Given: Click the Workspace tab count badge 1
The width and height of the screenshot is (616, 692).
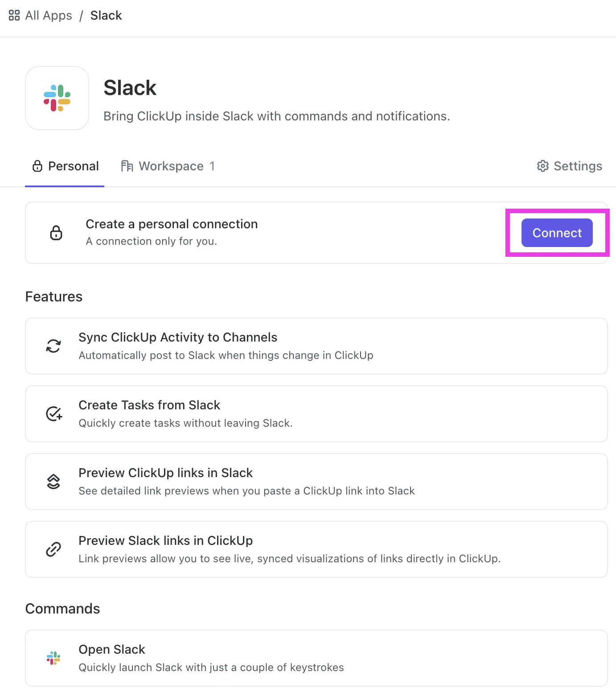Looking at the screenshot, I should pyautogui.click(x=212, y=166).
